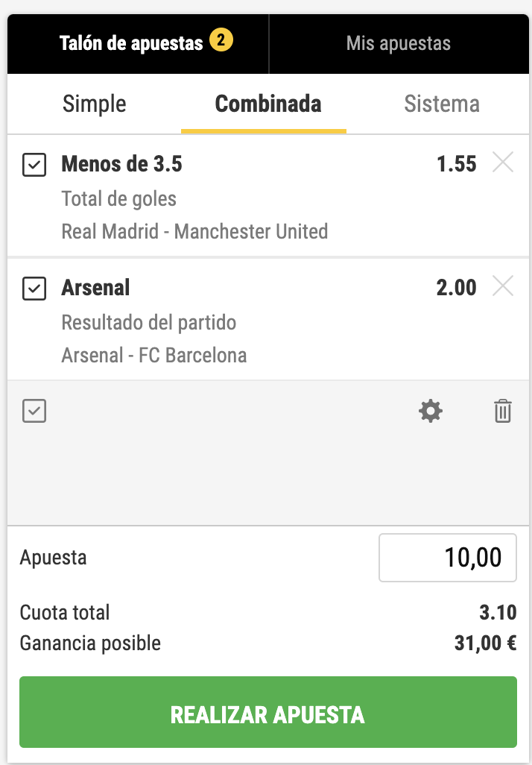The width and height of the screenshot is (532, 765).
Task: Click the 1.55 odds value
Action: tap(456, 164)
